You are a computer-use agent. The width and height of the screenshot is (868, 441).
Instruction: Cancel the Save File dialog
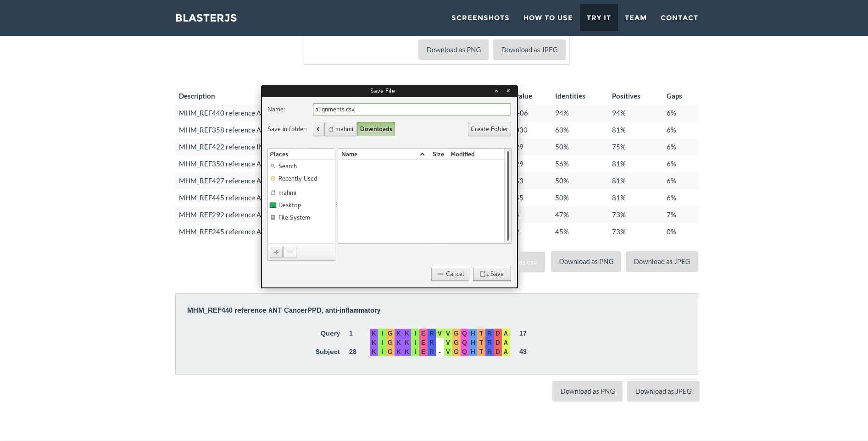(450, 274)
